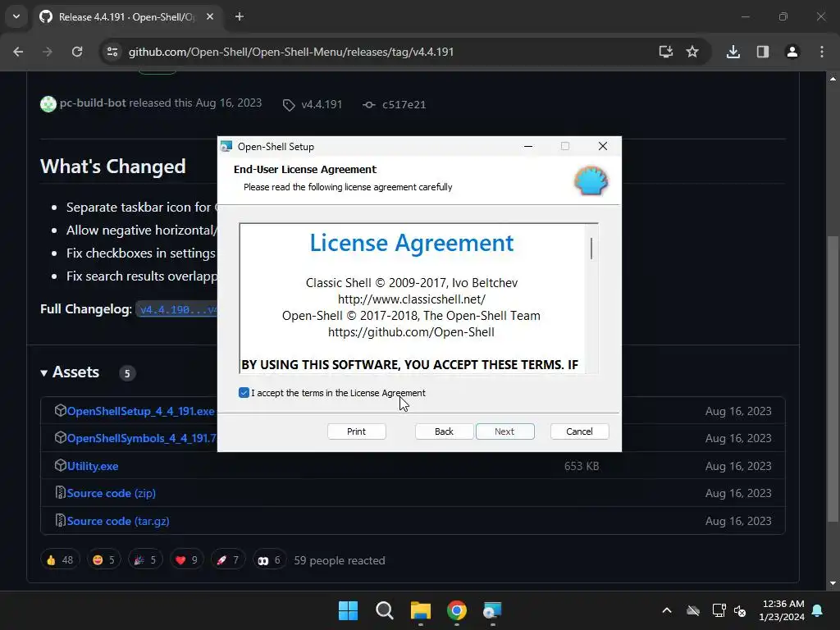This screenshot has width=840, height=630.
Task: Click the GitHub address bar URL
Action: click(291, 52)
